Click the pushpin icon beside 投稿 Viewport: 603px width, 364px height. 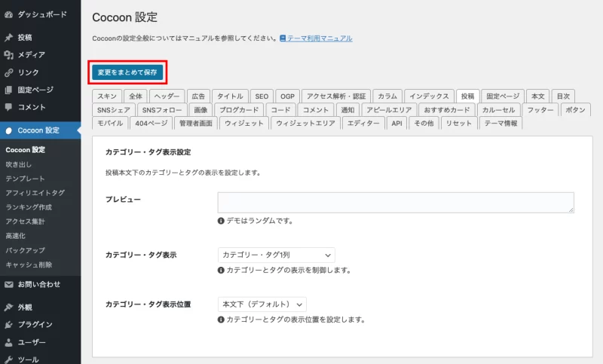[8, 37]
